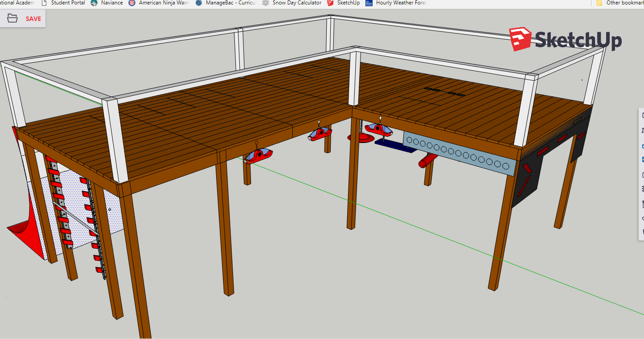This screenshot has height=339, width=644.
Task: Open the blue Components panel icon
Action: tap(642, 145)
